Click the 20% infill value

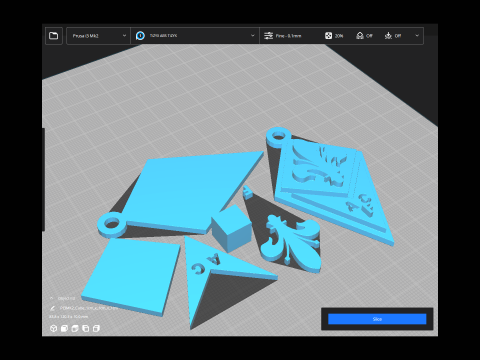(x=339, y=36)
